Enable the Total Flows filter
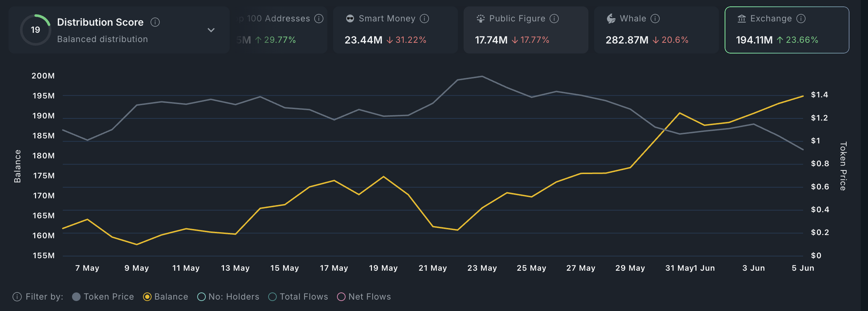868x311 pixels. coord(272,297)
